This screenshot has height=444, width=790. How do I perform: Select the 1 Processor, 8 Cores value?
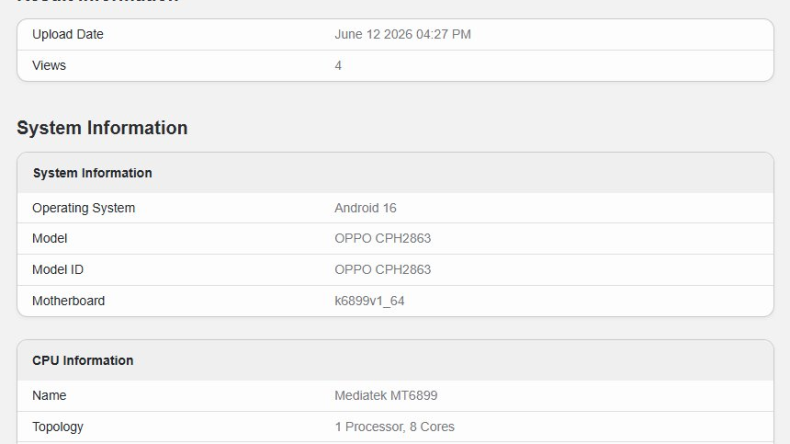point(394,427)
